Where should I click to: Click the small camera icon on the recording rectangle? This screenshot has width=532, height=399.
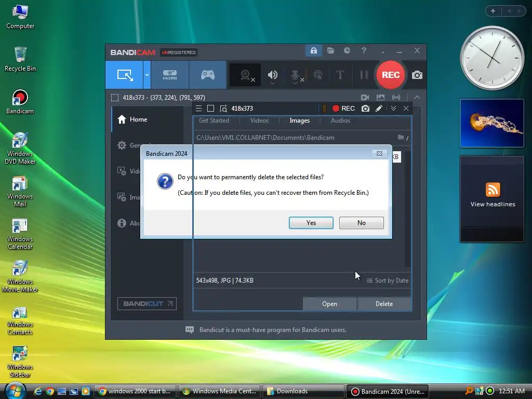(x=365, y=109)
